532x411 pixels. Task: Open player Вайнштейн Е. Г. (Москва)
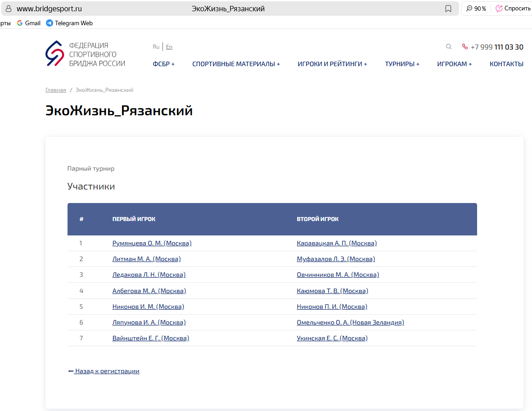point(151,338)
